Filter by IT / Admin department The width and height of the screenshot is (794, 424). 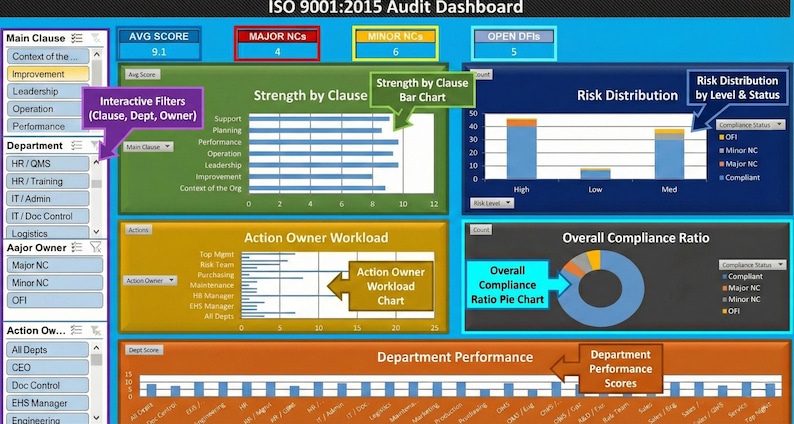48,199
